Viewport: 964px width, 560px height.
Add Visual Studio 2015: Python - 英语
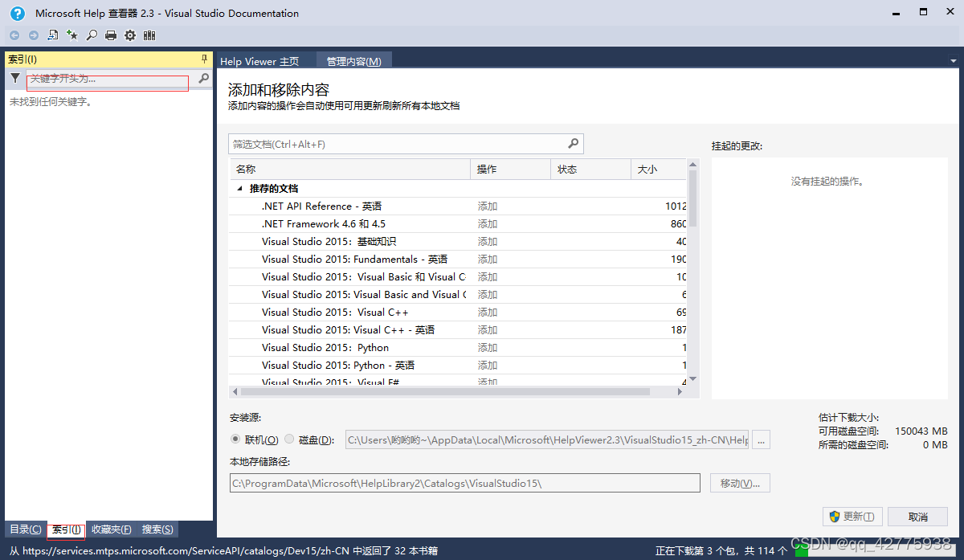488,366
